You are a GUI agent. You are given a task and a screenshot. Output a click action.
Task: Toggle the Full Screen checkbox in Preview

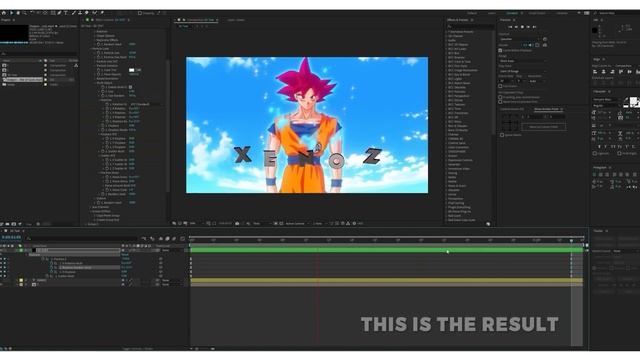point(500,86)
